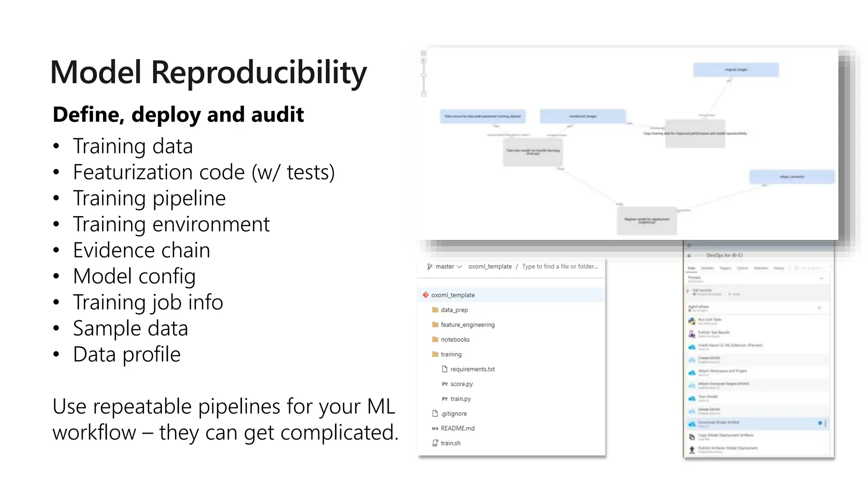
Task: Open the README.md markdown file
Action: click(457, 428)
